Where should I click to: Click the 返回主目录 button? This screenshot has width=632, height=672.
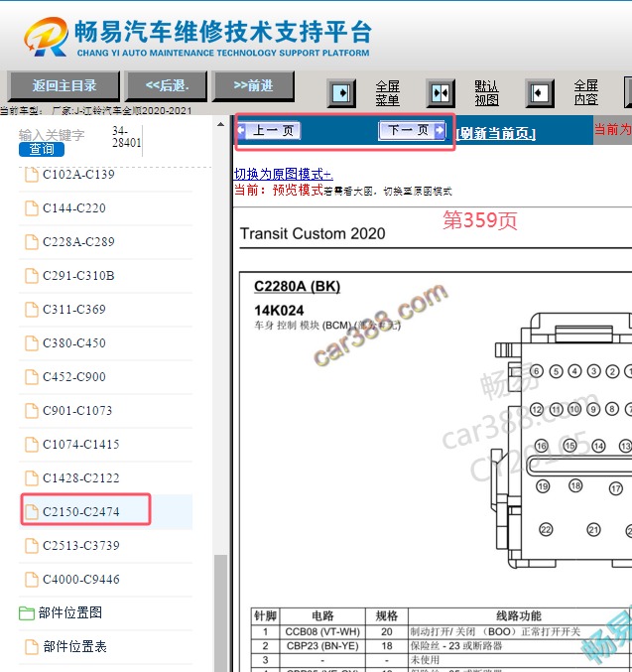click(63, 85)
